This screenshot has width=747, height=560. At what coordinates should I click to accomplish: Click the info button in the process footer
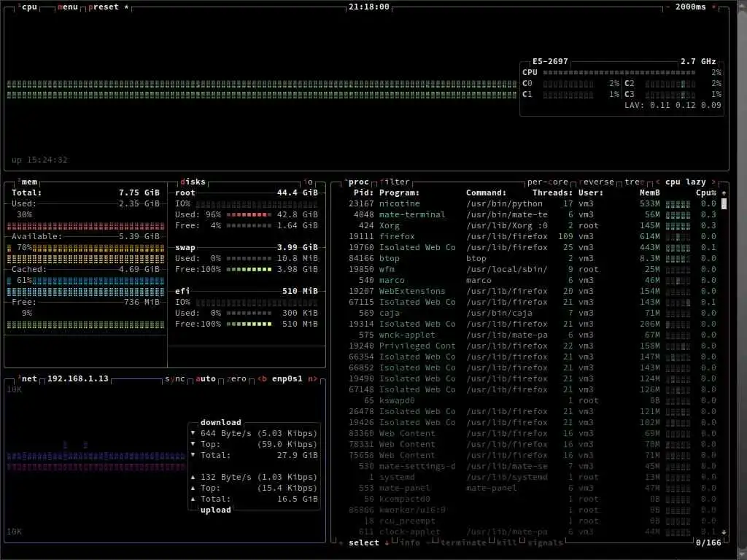tap(410, 542)
